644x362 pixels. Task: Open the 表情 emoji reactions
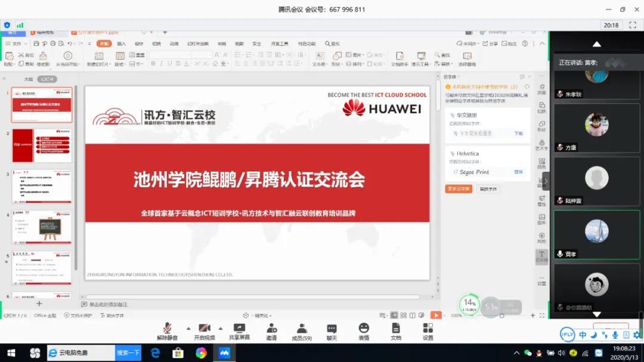pyautogui.click(x=364, y=331)
